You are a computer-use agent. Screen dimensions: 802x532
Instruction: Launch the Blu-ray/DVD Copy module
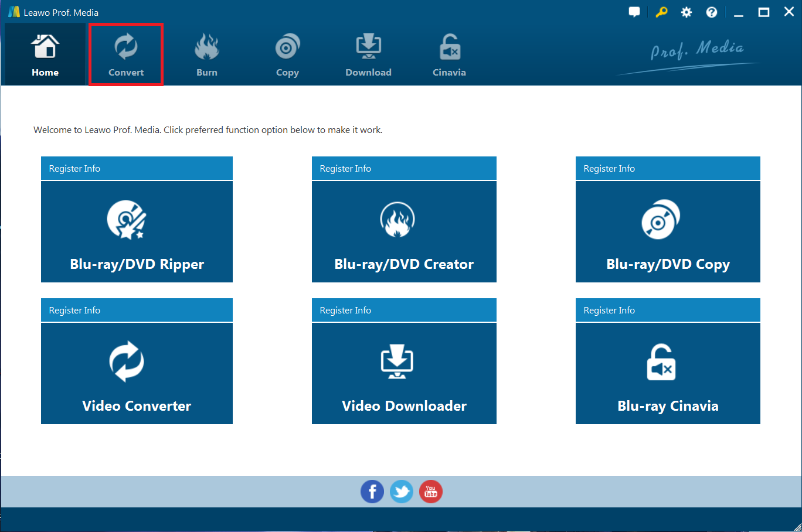668,231
